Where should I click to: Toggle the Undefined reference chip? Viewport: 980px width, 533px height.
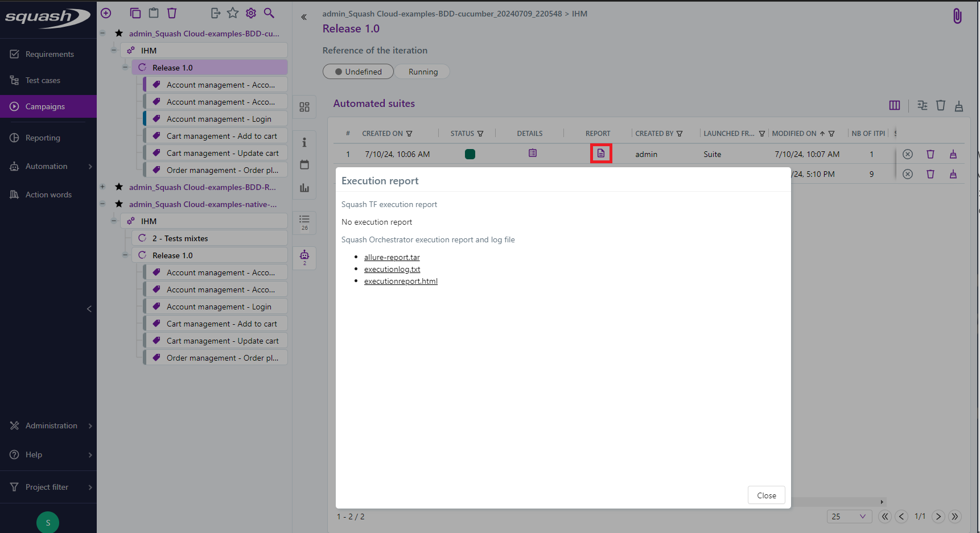(358, 71)
